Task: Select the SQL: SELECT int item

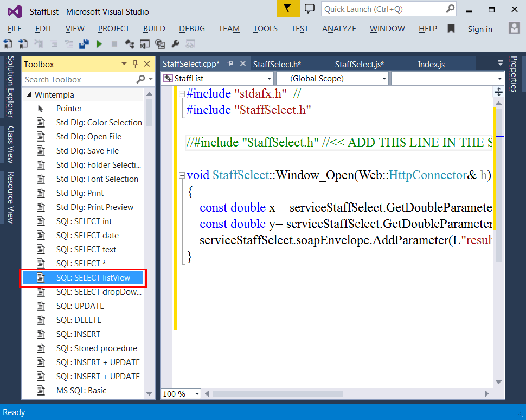Action: coord(82,221)
